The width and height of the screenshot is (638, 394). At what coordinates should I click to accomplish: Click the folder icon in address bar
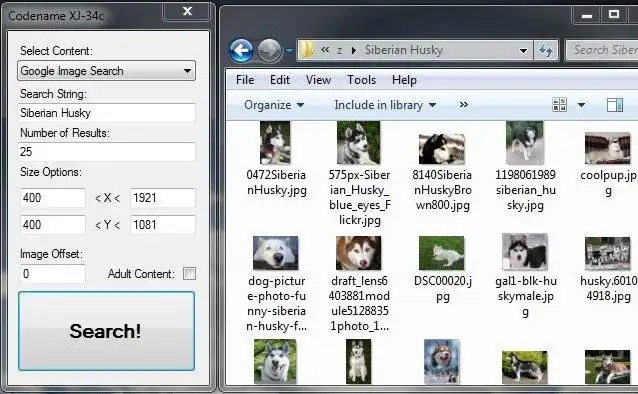pos(307,50)
